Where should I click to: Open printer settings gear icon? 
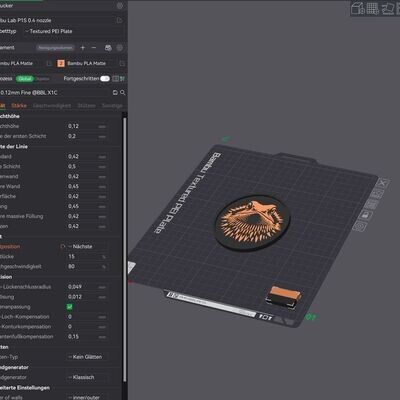[x=120, y=6]
